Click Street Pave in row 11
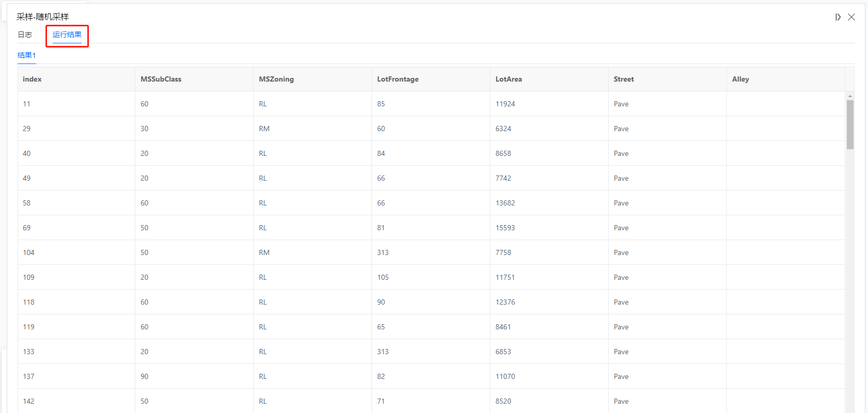 pos(621,104)
